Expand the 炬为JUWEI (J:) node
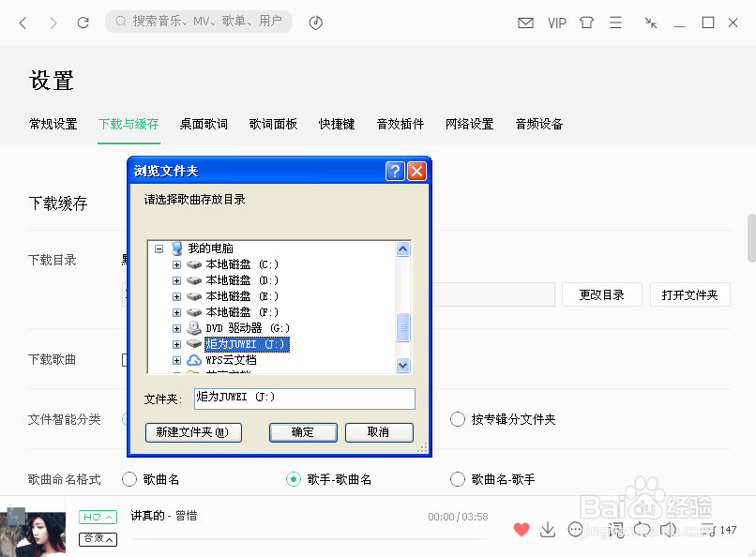This screenshot has height=557, width=756. point(176,344)
